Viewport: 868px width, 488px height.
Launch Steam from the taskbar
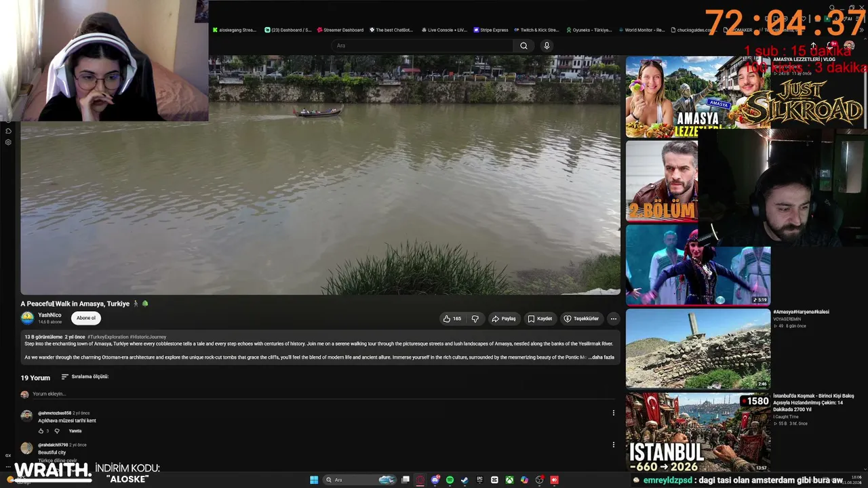[x=465, y=480]
